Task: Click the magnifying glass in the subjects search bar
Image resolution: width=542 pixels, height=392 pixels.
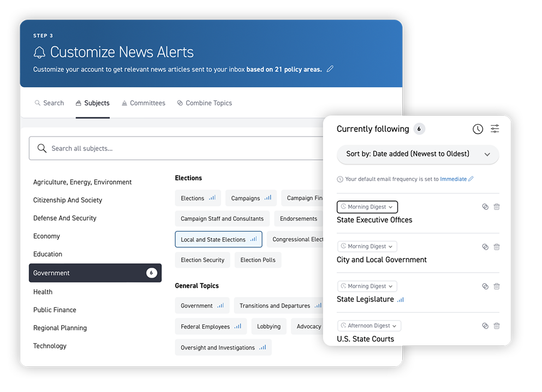Action: coord(42,148)
